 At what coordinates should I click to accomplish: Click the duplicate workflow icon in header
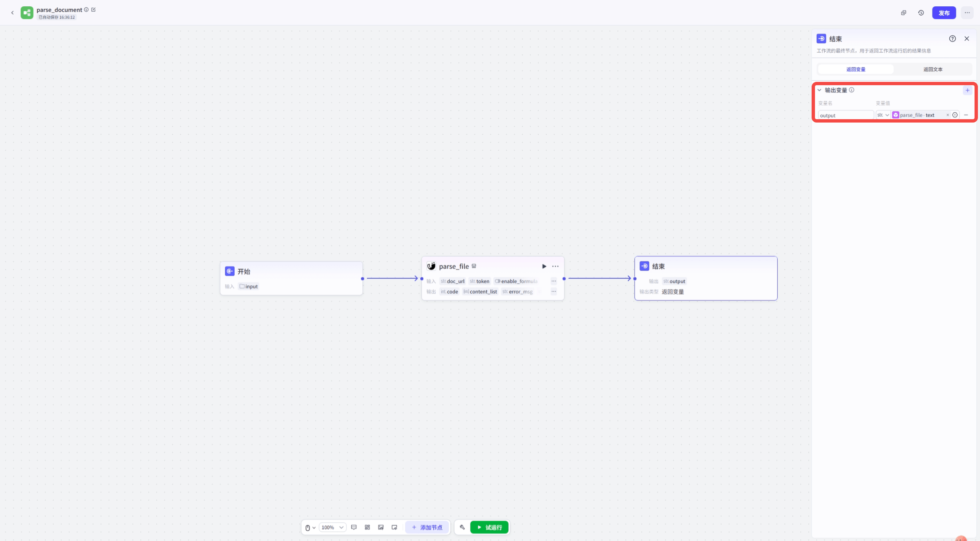coord(904,13)
